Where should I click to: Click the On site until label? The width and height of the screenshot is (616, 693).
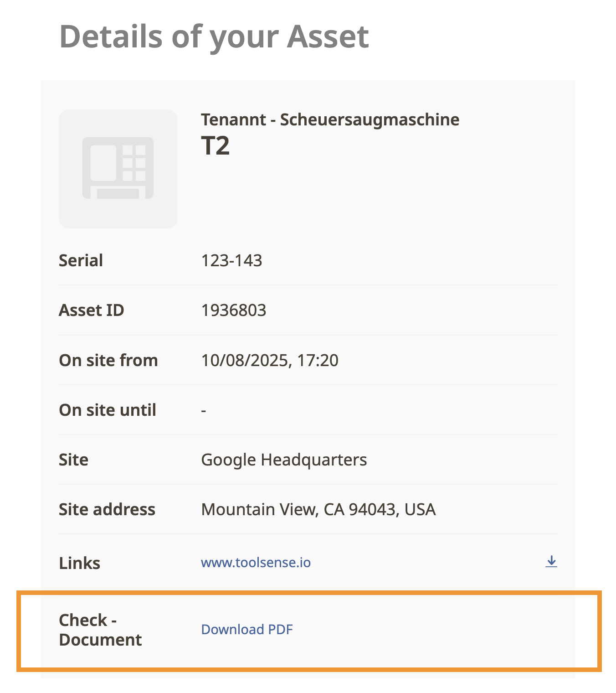[x=108, y=410]
